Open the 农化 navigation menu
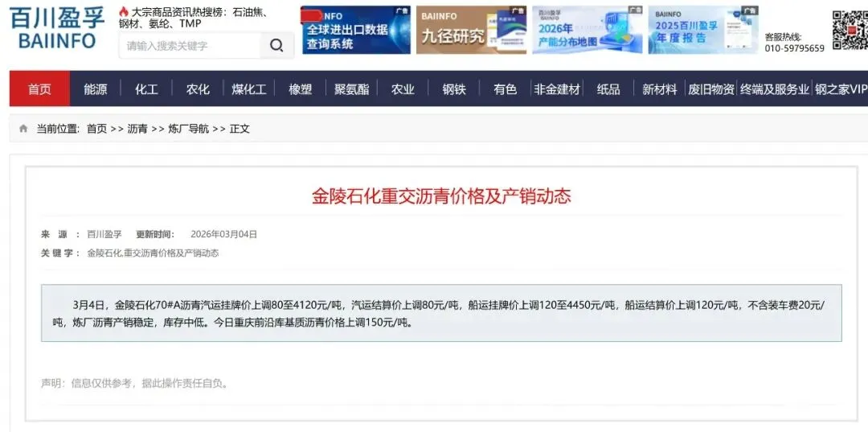Image resolution: width=868 pixels, height=432 pixels. (x=198, y=89)
